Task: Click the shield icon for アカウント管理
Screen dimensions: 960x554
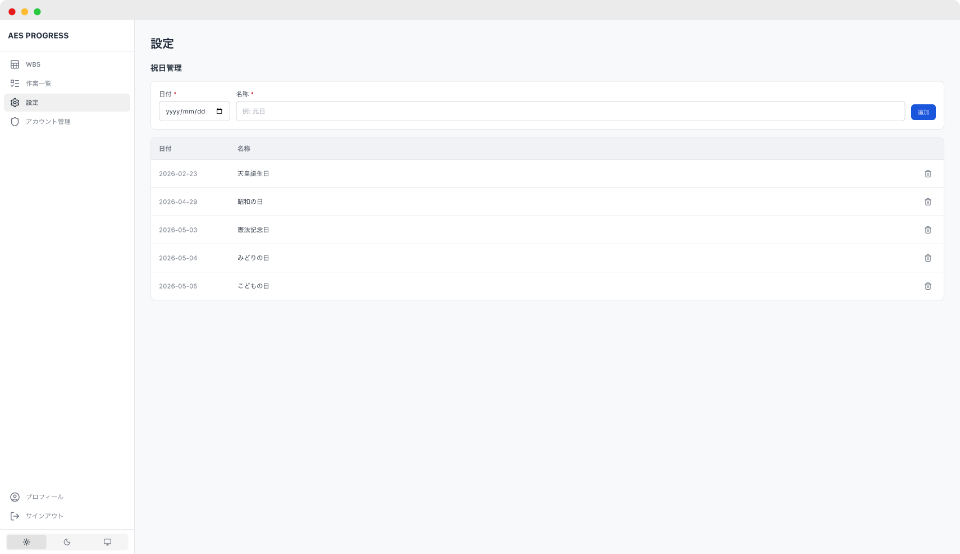Action: point(15,121)
